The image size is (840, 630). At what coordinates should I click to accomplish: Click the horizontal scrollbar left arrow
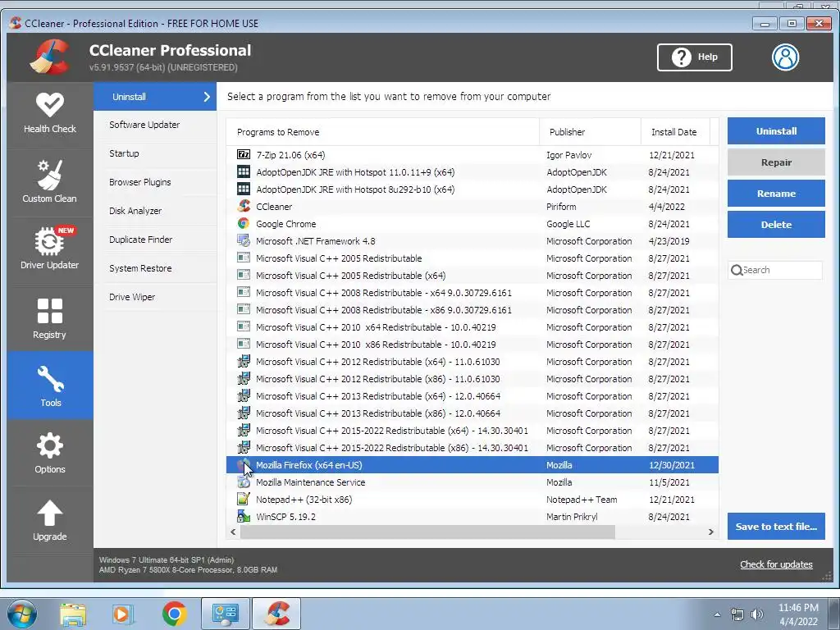(x=233, y=532)
